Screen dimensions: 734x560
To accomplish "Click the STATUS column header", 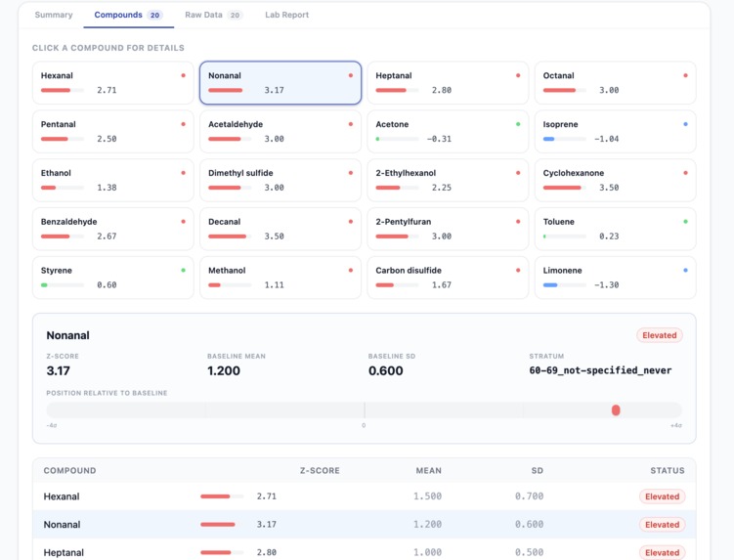I will (668, 470).
